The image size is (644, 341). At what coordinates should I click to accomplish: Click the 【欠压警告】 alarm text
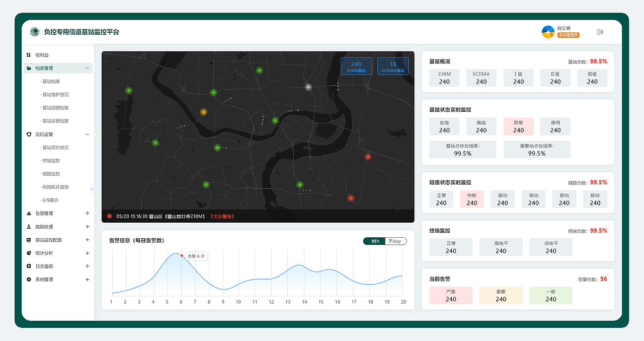point(221,217)
